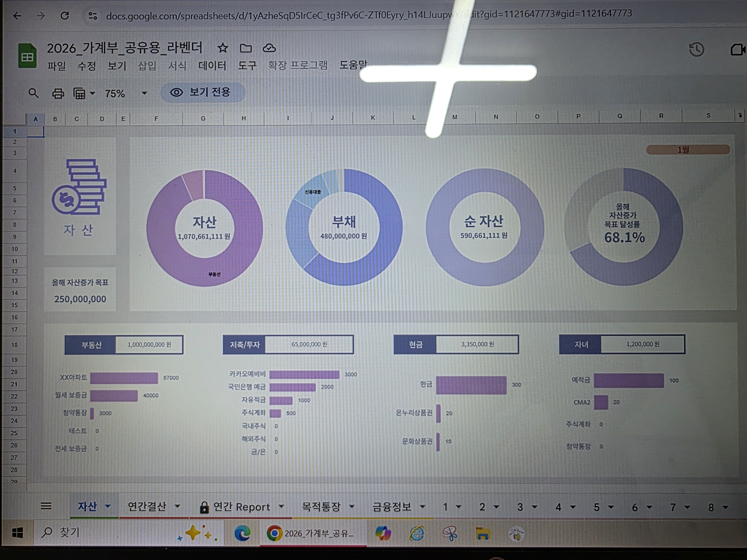Switch to sheet tab 3
Viewport: 747px width, 560px height.
pyautogui.click(x=520, y=507)
